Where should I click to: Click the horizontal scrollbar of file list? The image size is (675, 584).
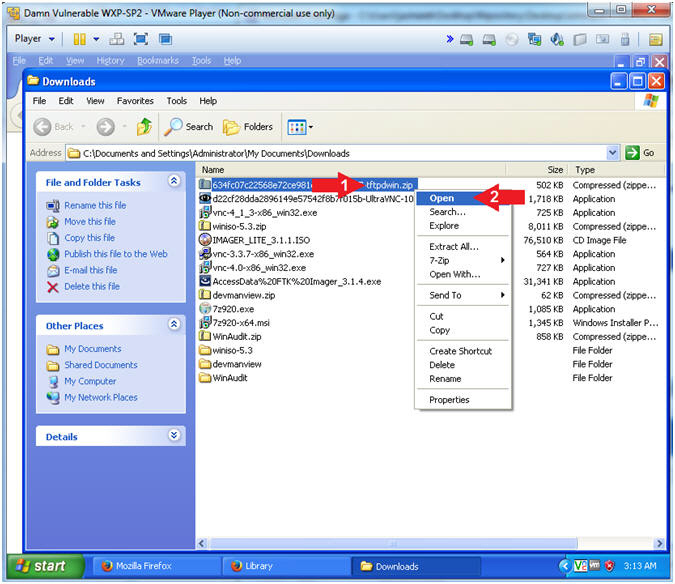point(393,543)
